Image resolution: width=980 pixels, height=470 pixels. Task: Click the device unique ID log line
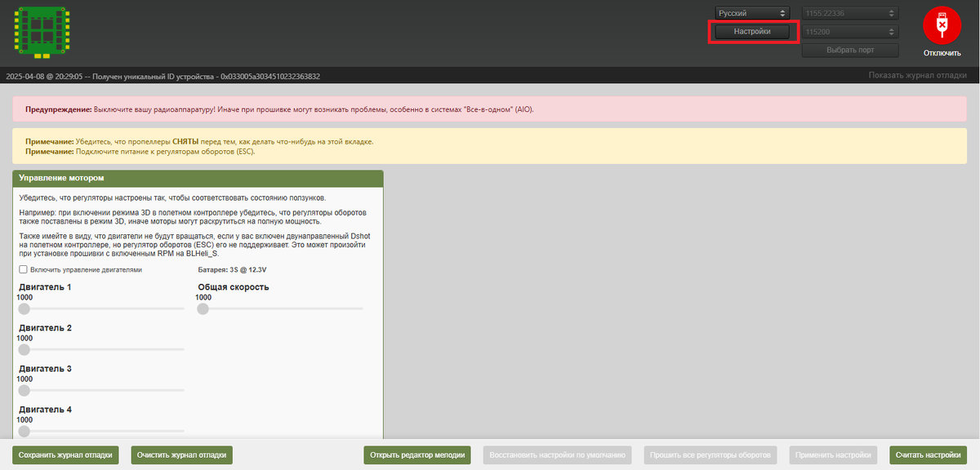pyautogui.click(x=163, y=76)
